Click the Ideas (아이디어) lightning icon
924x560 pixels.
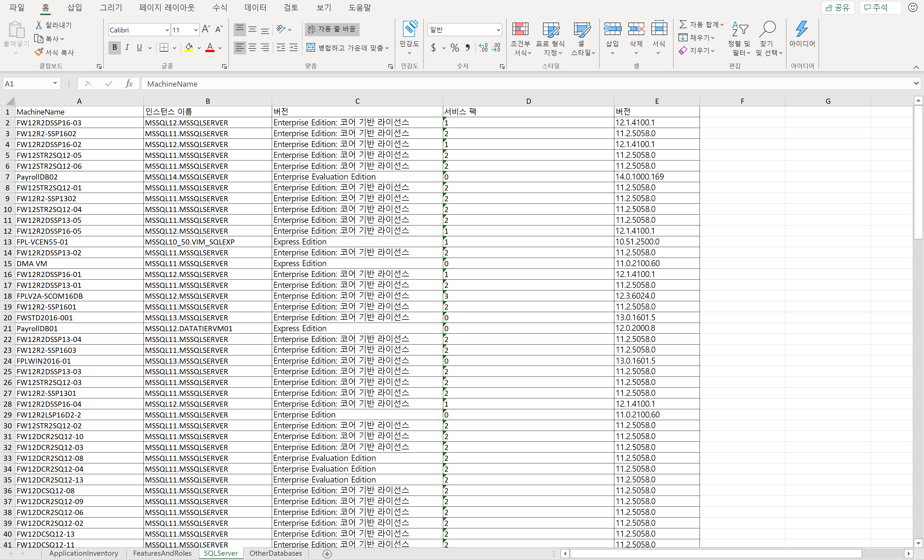pos(802,29)
